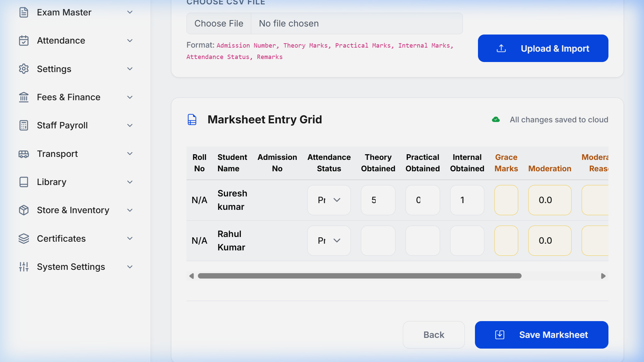Click the Upload & Import button
The image size is (644, 362).
pos(543,48)
